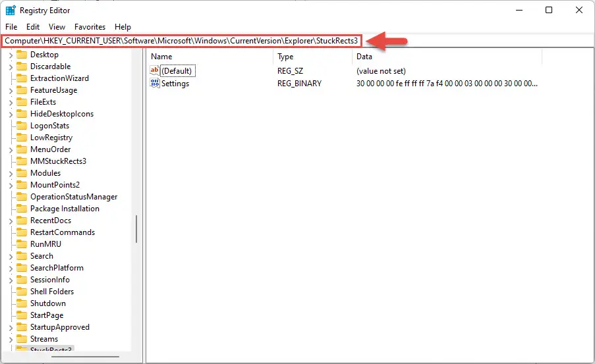This screenshot has width=595, height=364.
Task: Select the LowRegistry folder icon
Action: [22, 138]
